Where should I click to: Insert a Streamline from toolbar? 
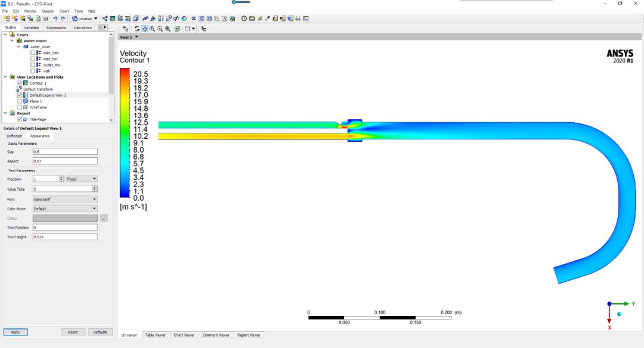tap(120, 18)
